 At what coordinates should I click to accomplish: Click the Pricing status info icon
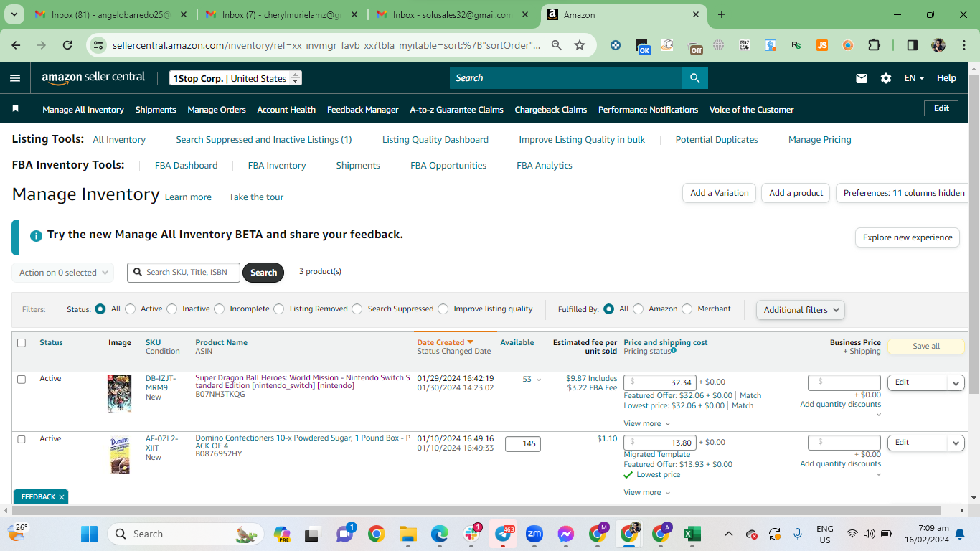click(x=674, y=351)
